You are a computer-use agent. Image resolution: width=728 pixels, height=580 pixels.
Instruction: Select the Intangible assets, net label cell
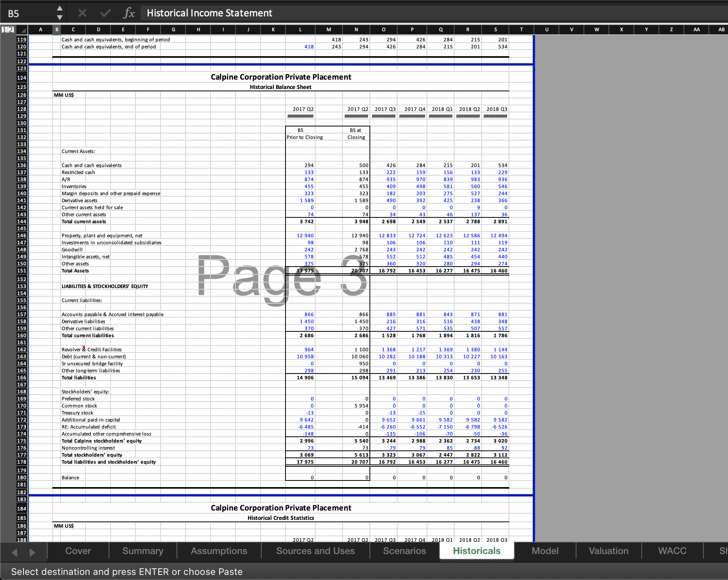86,257
